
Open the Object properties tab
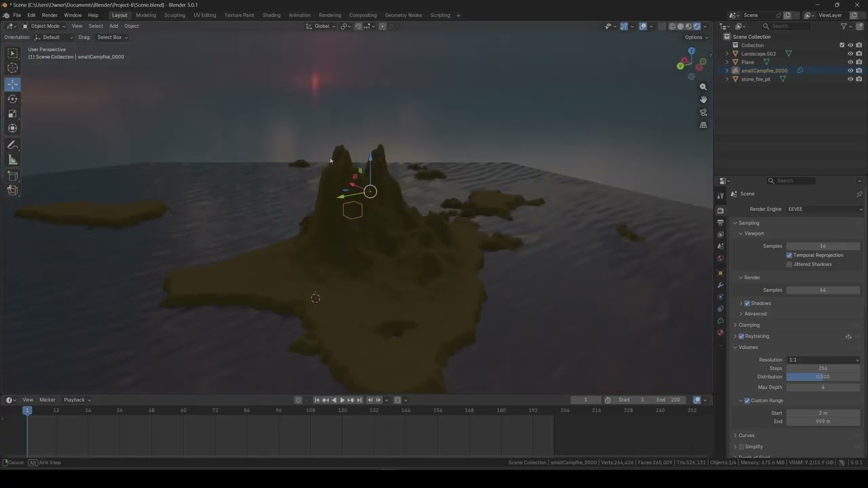pyautogui.click(x=720, y=273)
